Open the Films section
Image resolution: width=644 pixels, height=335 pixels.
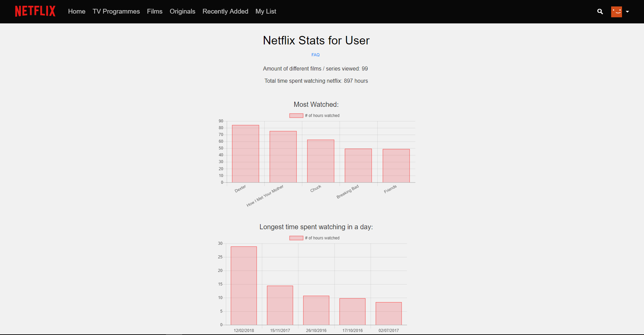(x=155, y=11)
